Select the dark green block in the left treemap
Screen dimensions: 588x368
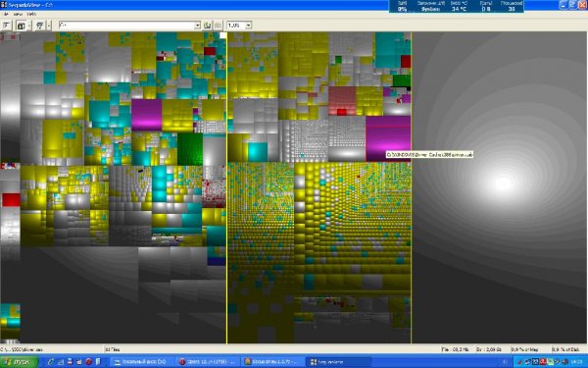(x=190, y=149)
